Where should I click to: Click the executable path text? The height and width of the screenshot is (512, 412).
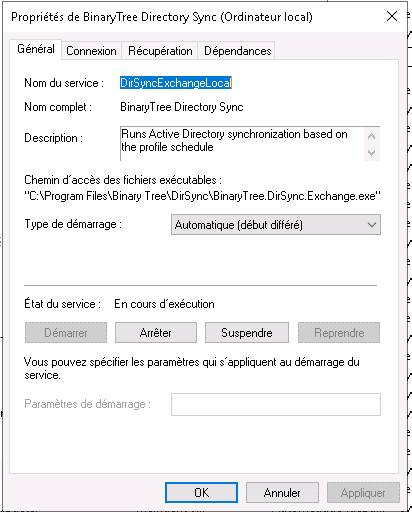point(203,196)
